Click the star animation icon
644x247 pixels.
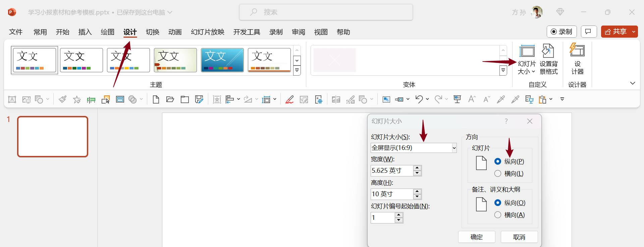[77, 99]
